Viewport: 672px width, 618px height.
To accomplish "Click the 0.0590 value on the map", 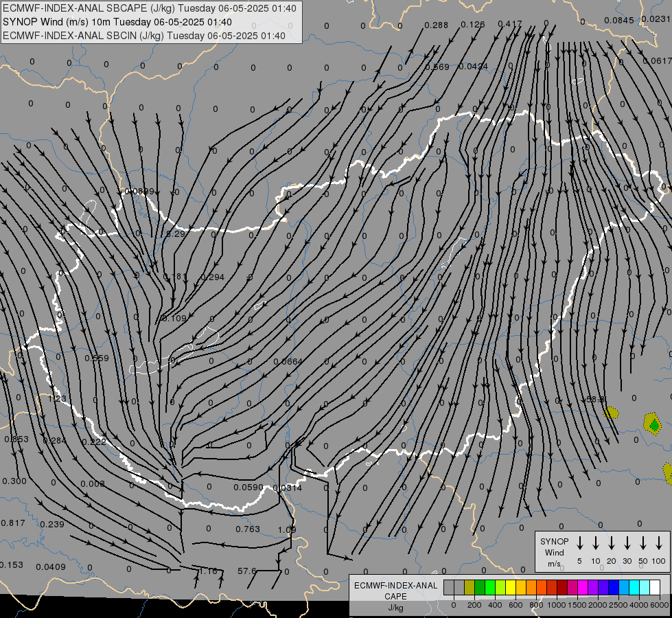I will click(248, 488).
